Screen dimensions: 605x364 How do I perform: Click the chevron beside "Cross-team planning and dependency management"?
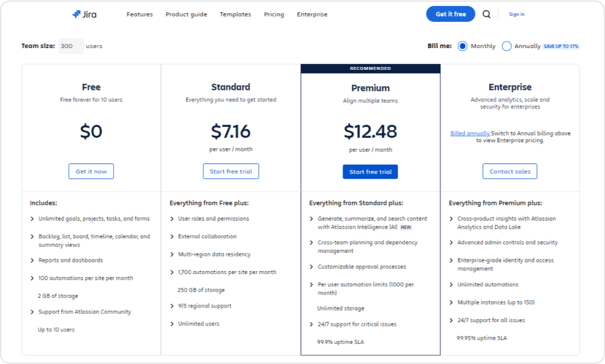click(311, 242)
